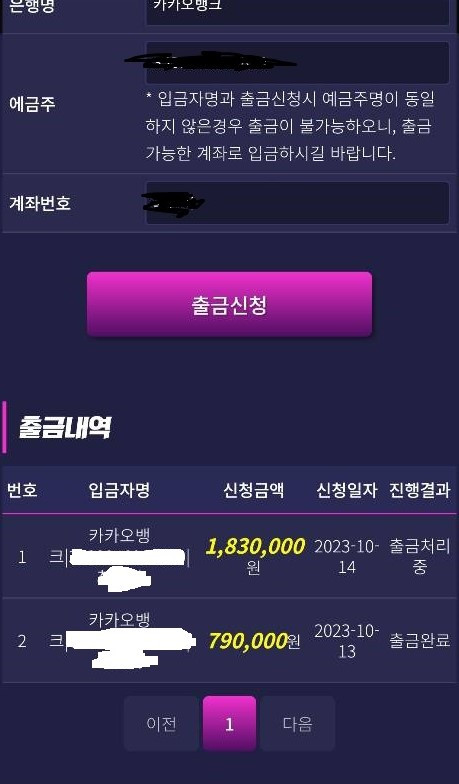Image resolution: width=459 pixels, height=784 pixels.
Task: Open the 은행명 field showing 카카오뱅크
Action: [297, 10]
